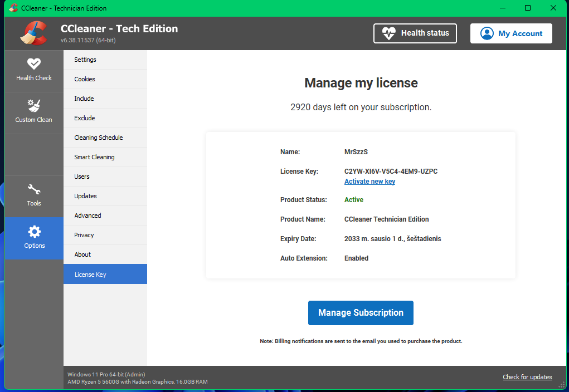Click the Activate new key link
The width and height of the screenshot is (569, 392).
370,182
